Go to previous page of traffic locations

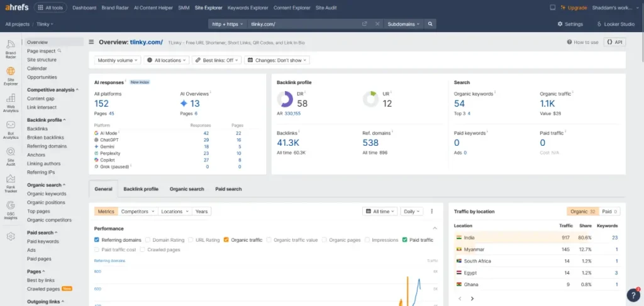coord(460,298)
